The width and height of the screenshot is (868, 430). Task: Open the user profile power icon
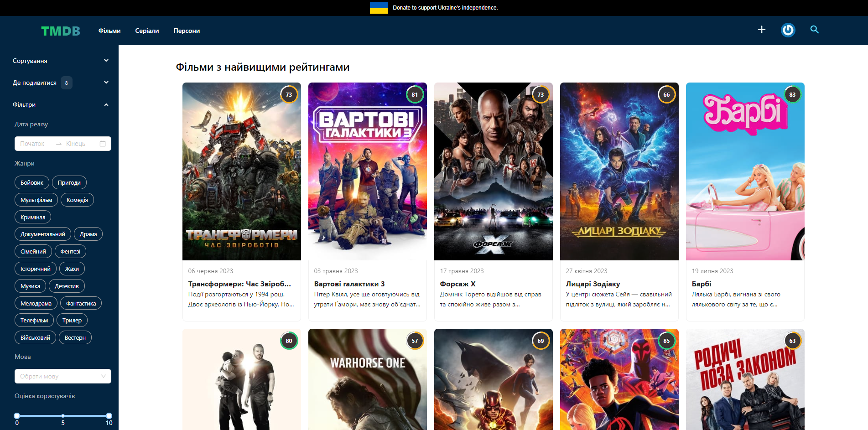point(788,30)
